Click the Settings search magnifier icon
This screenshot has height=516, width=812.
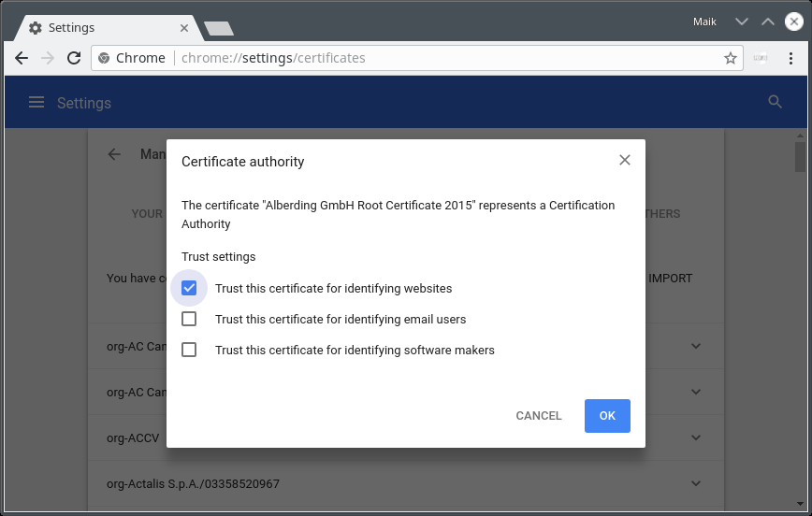tap(775, 102)
